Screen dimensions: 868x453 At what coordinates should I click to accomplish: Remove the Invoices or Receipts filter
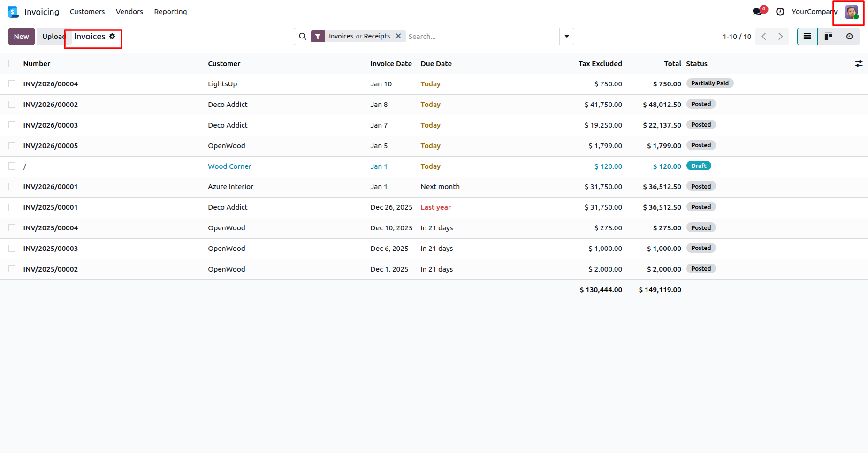398,36
